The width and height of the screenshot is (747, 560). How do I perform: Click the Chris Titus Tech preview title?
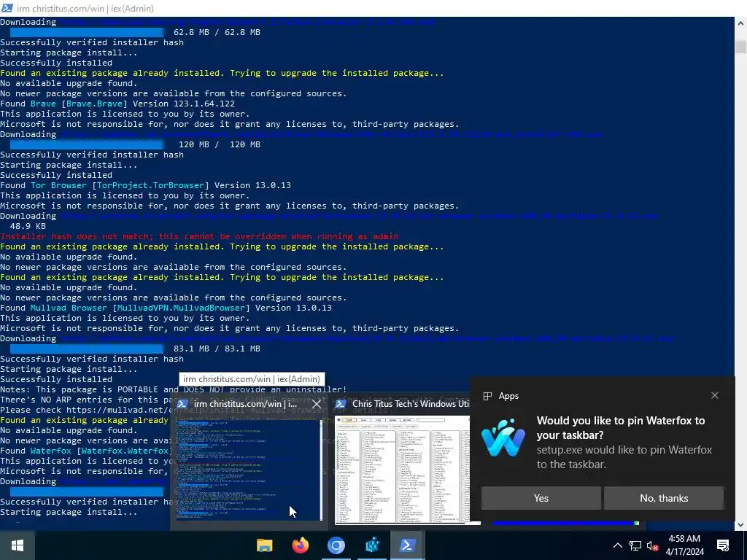tap(410, 404)
